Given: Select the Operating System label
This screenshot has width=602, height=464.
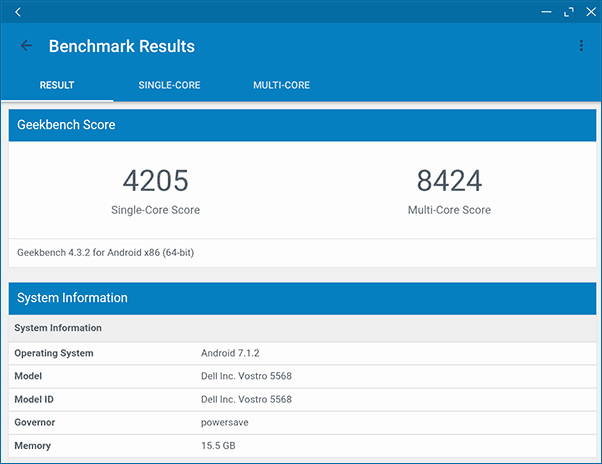Looking at the screenshot, I should click(x=54, y=353).
